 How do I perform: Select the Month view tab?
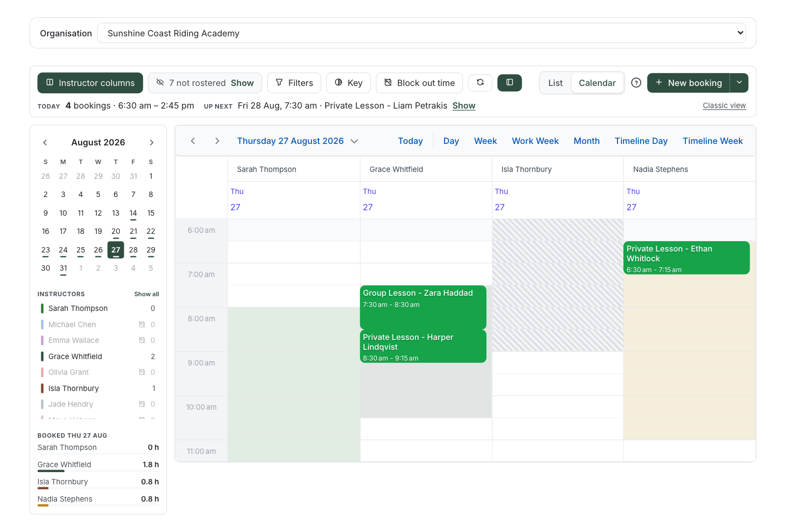(587, 141)
